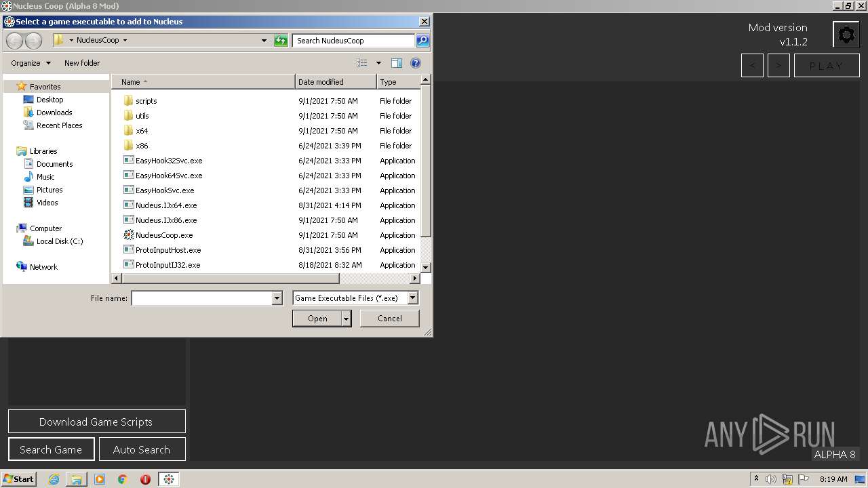Click the back arrow in file dialog

pyautogui.click(x=14, y=41)
